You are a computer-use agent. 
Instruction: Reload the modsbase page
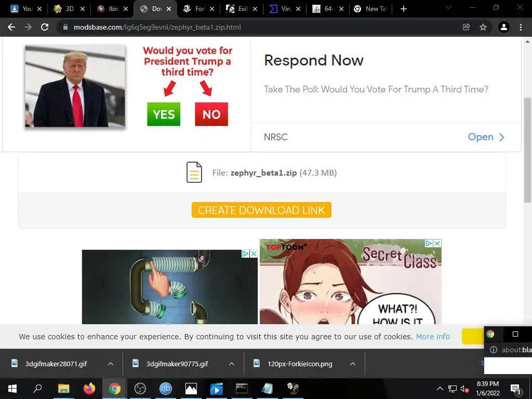(45, 27)
